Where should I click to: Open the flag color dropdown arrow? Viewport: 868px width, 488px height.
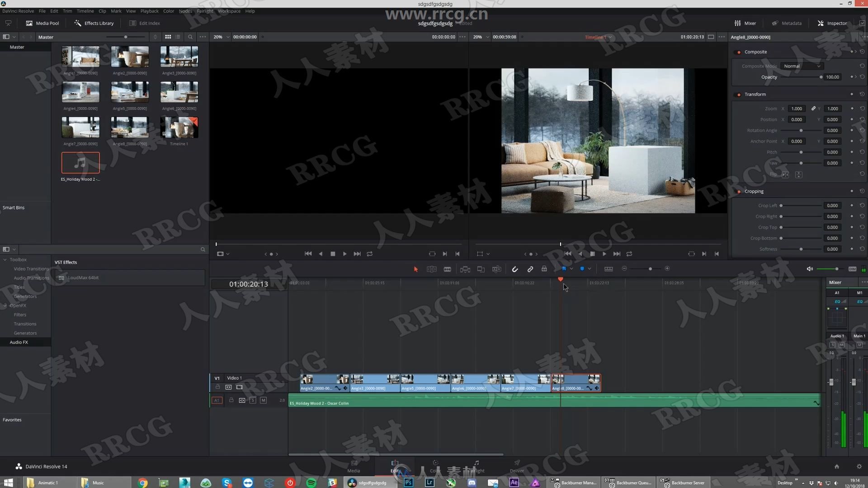(x=571, y=269)
